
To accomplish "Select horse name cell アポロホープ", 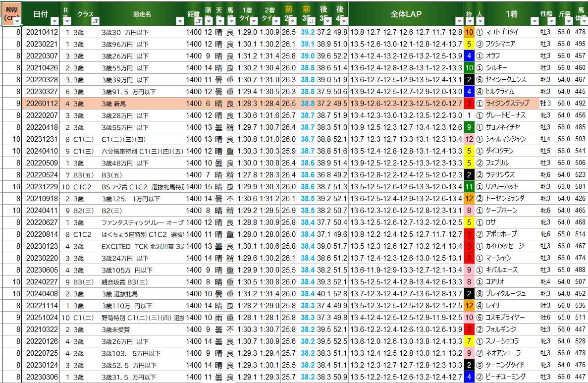I will click(512, 234).
